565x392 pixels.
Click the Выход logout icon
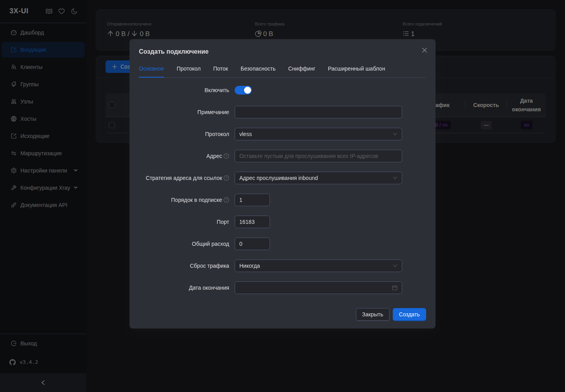pos(14,343)
